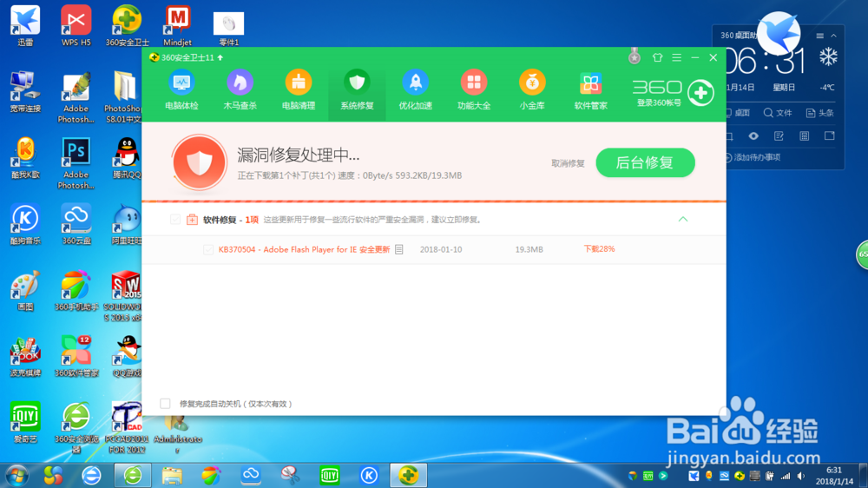Click the details document icon beside KB370504
Screen dimensions: 868x488
pos(399,249)
